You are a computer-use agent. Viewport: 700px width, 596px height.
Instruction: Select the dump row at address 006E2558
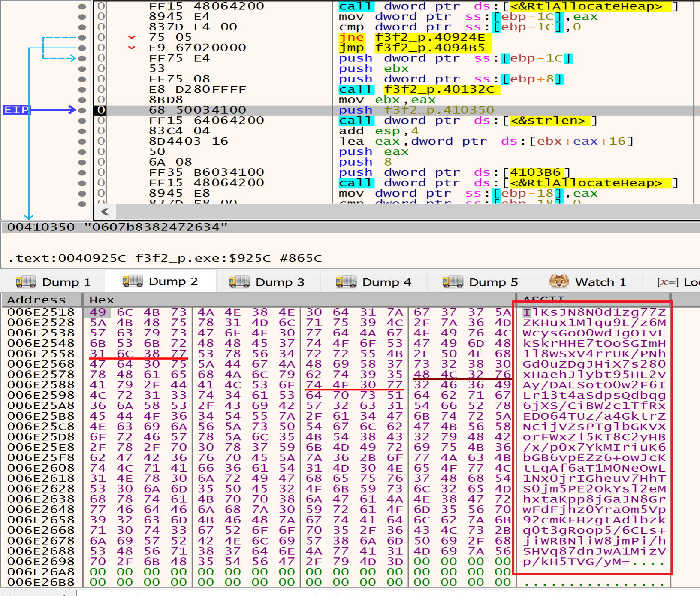[41, 354]
